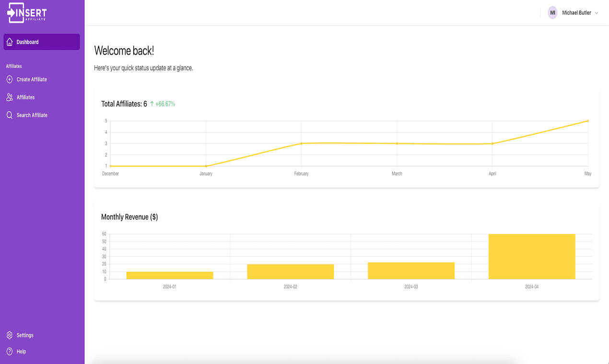The image size is (609, 364).
Task: Click the 'May' axis label
Action: [x=587, y=173]
